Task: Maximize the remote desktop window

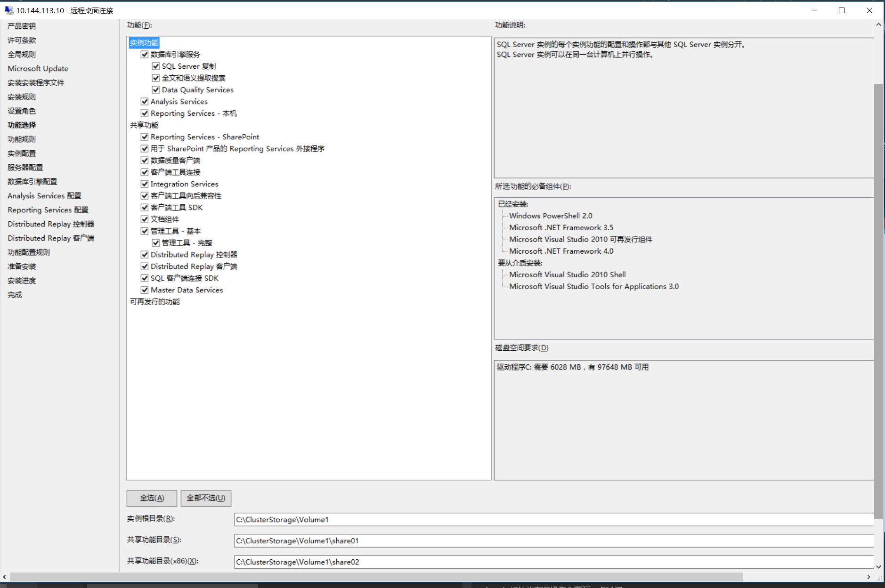Action: pos(842,10)
